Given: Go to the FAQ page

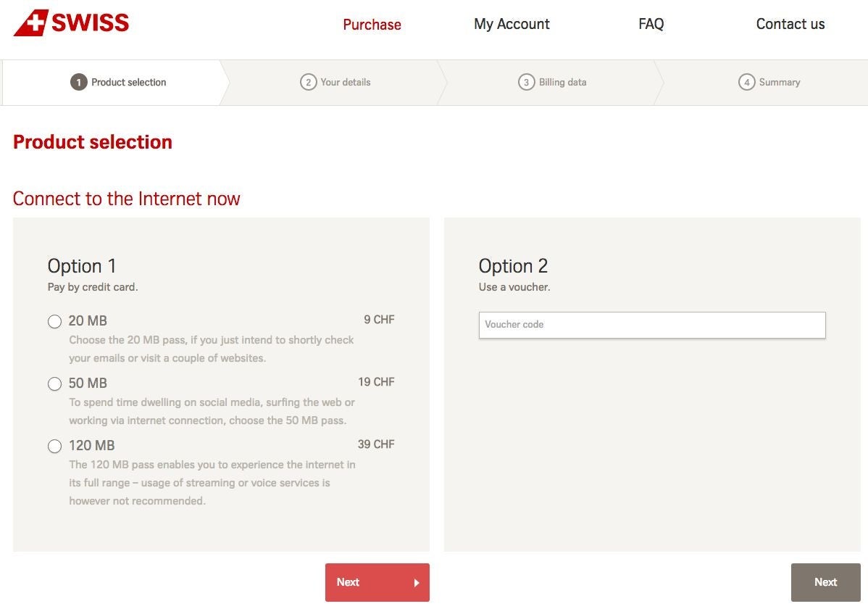Looking at the screenshot, I should coord(651,24).
